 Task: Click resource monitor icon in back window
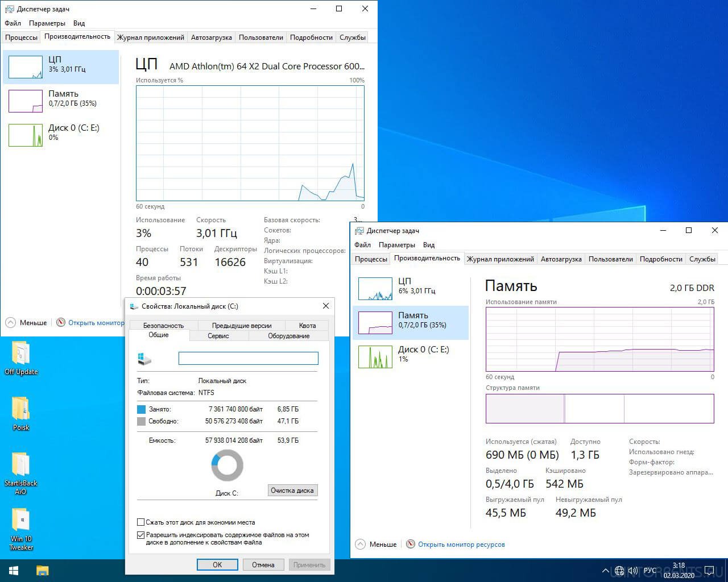[61, 323]
